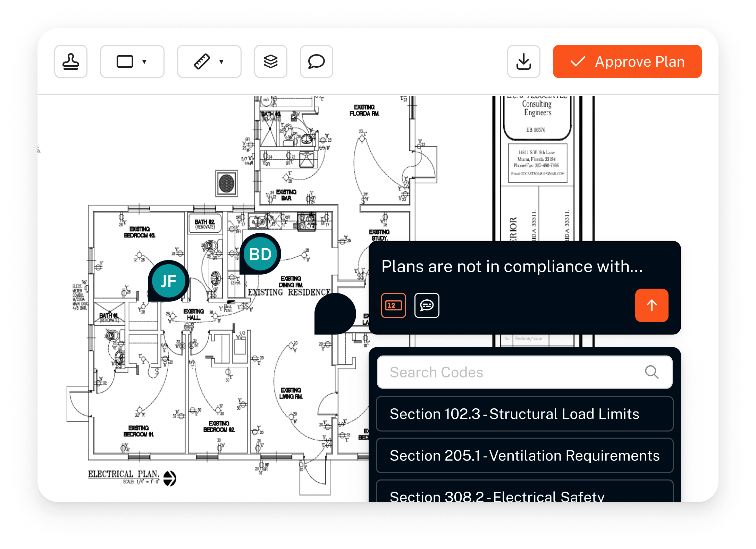
Task: Open the BD user comment marker
Action: coord(260,254)
